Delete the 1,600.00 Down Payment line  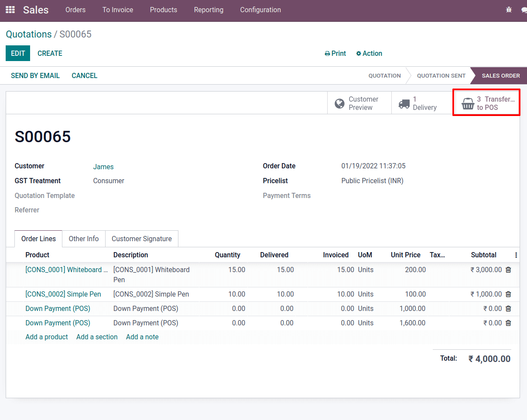point(508,323)
